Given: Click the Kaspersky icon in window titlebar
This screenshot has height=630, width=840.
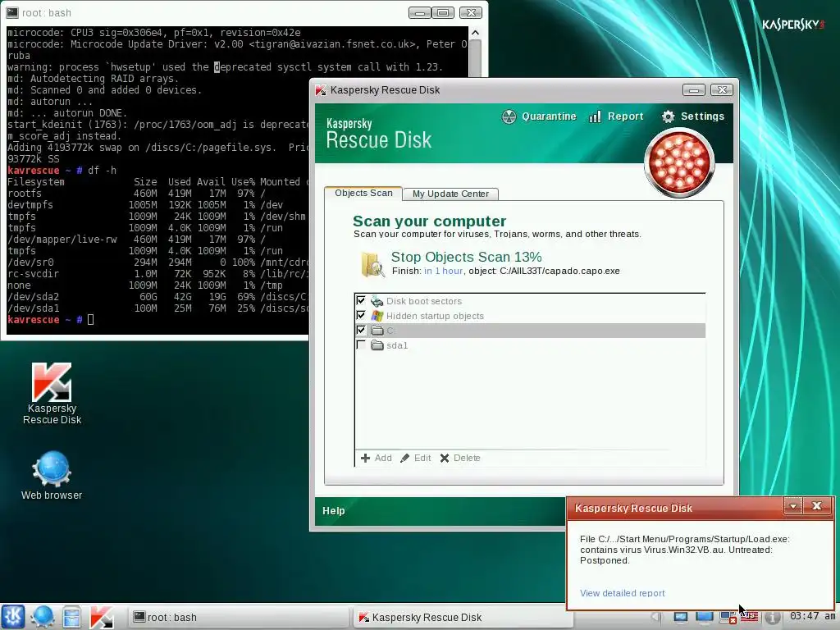Looking at the screenshot, I should (321, 90).
